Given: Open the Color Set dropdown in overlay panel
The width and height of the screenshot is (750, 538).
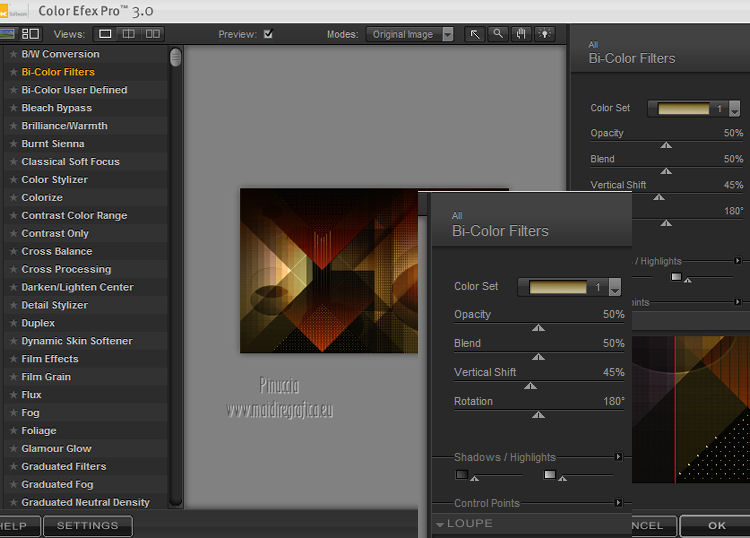Looking at the screenshot, I should tap(615, 287).
